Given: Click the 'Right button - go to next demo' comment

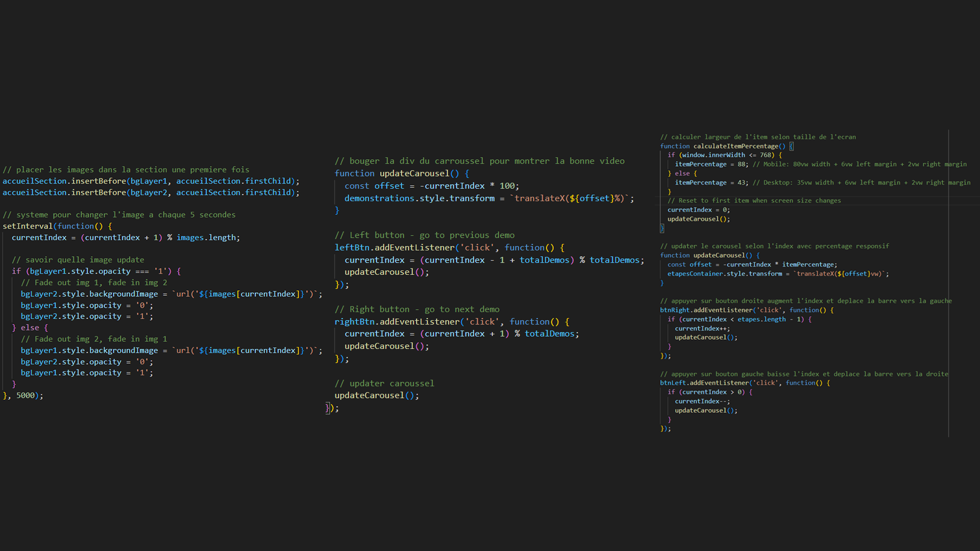Looking at the screenshot, I should (x=417, y=309).
